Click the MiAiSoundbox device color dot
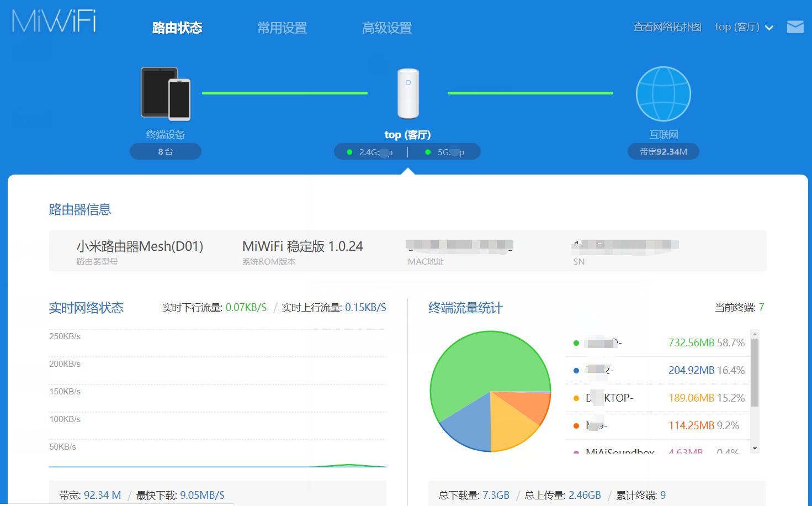This screenshot has width=812, height=506. (x=577, y=452)
